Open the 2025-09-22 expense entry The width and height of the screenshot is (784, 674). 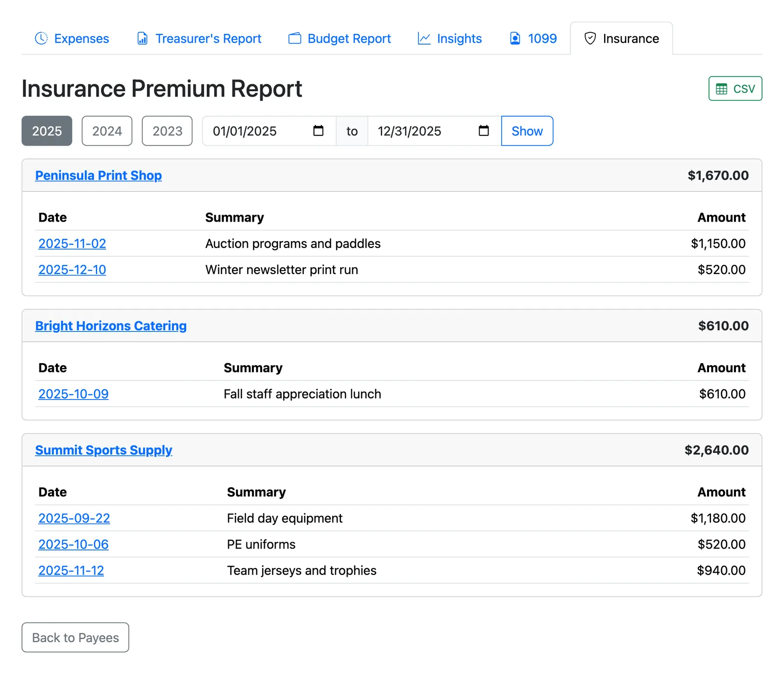(74, 518)
